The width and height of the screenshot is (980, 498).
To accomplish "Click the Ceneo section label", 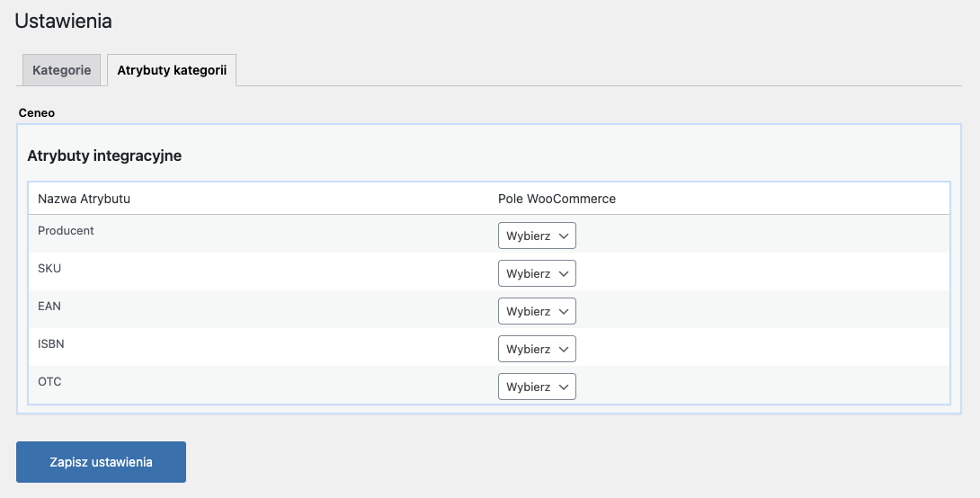I will (x=37, y=113).
